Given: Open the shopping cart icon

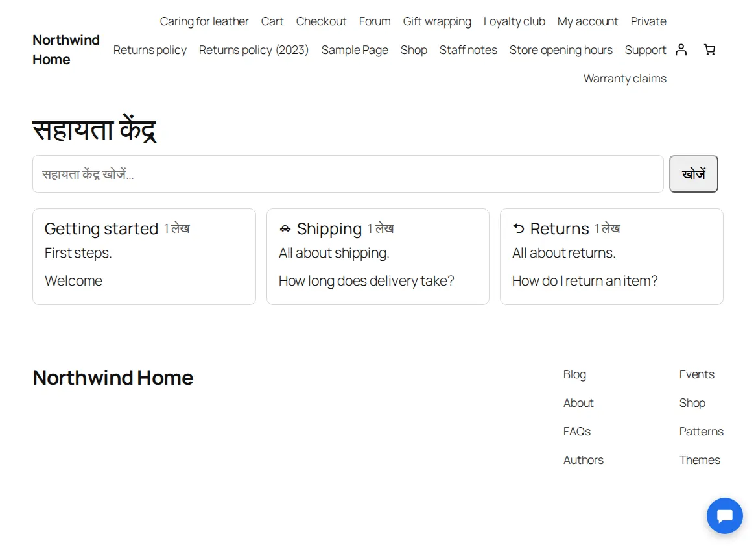Looking at the screenshot, I should point(709,50).
